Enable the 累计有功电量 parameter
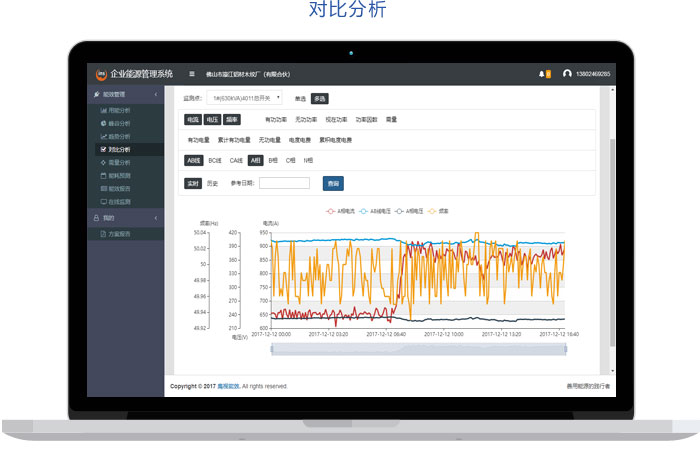Viewport: 700px width, 474px height. [x=234, y=140]
